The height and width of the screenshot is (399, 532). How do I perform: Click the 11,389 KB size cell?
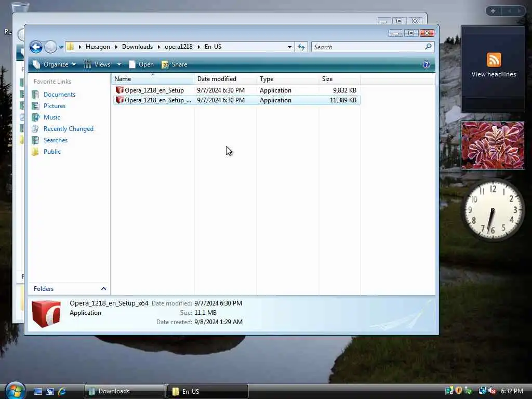point(343,100)
